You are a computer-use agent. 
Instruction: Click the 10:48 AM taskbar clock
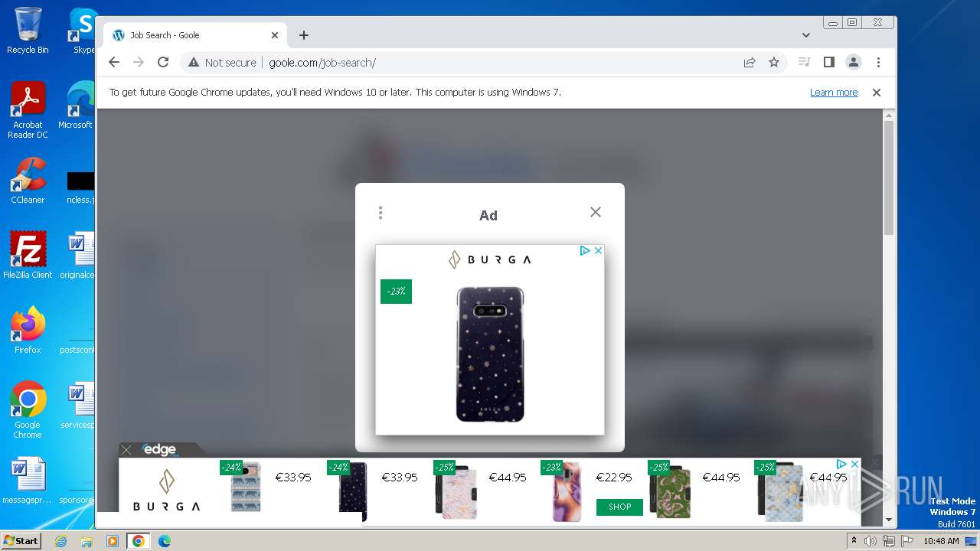(x=941, y=541)
